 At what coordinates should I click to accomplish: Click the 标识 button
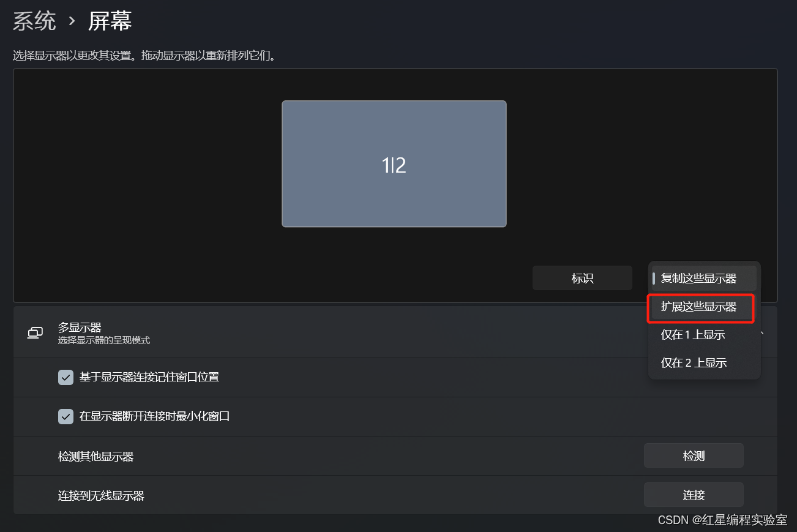click(582, 278)
